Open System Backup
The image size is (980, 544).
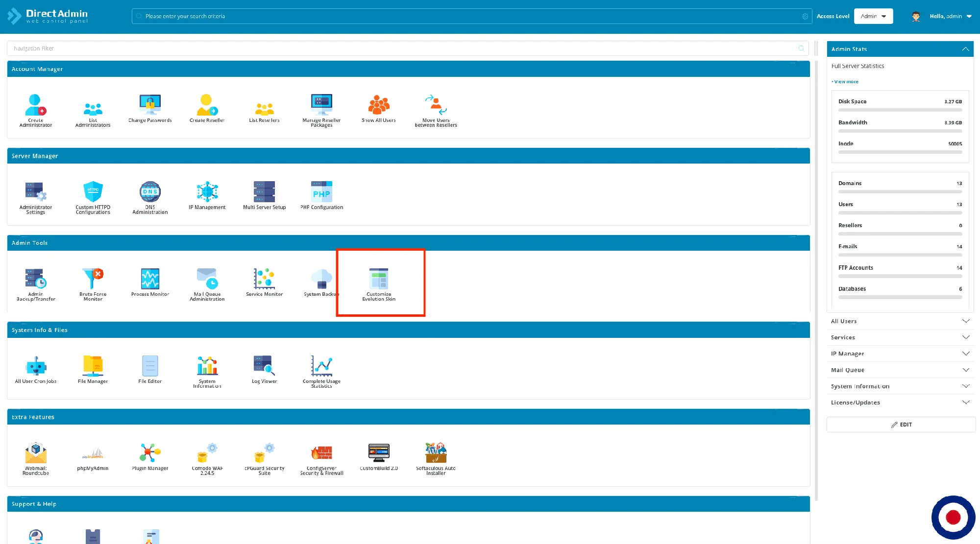tap(321, 282)
